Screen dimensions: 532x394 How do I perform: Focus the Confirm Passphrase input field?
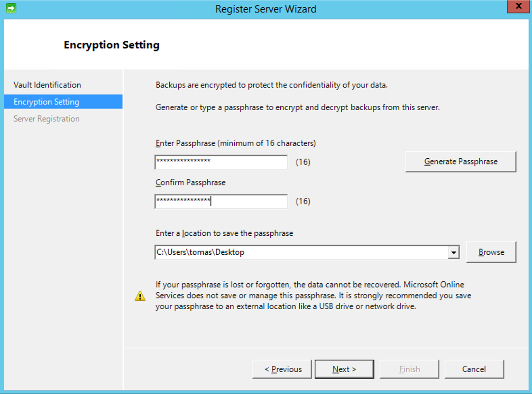click(x=221, y=202)
